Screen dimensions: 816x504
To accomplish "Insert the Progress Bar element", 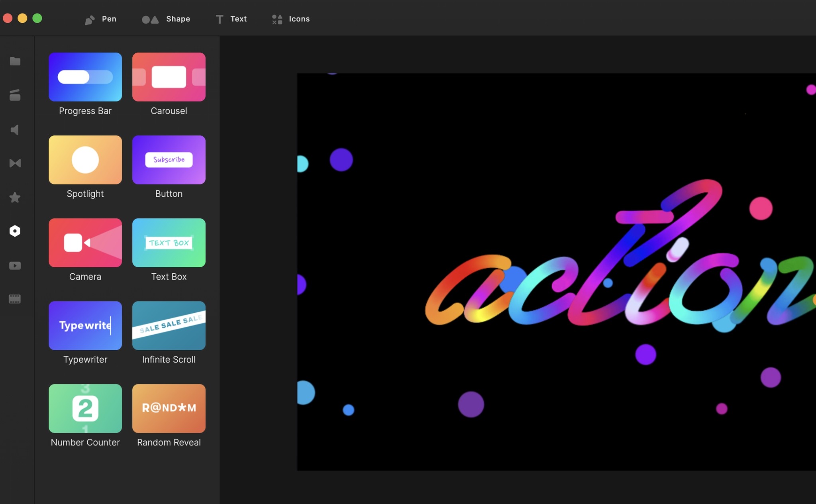I will (85, 76).
